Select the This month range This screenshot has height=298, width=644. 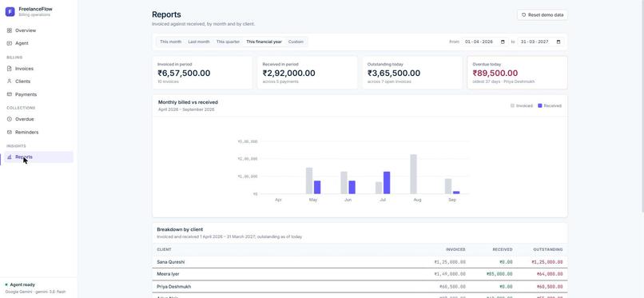170,42
